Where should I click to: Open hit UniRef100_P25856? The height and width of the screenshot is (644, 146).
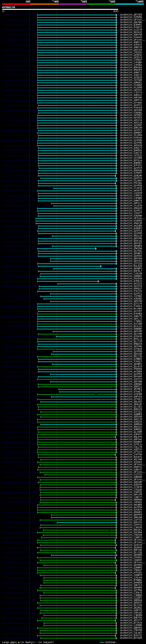click(x=131, y=17)
